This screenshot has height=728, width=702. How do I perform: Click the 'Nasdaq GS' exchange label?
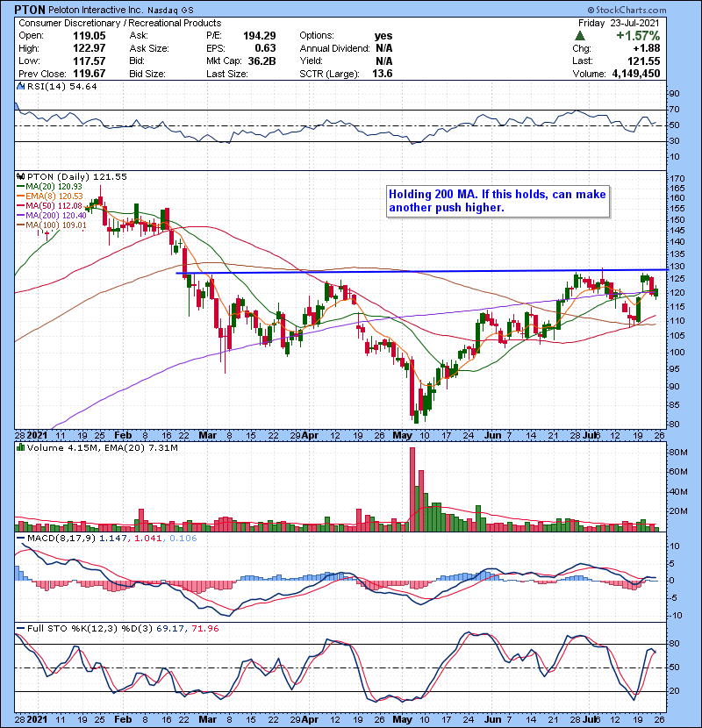coord(171,11)
